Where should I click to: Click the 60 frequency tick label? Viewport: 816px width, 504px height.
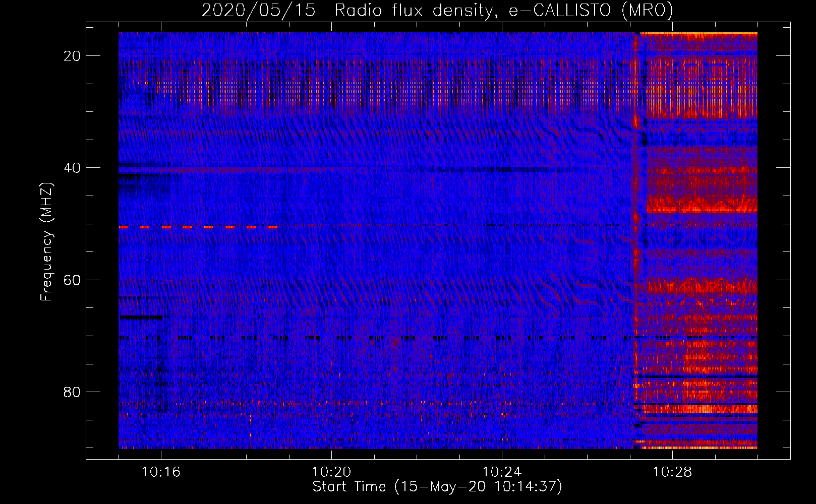pyautogui.click(x=72, y=280)
